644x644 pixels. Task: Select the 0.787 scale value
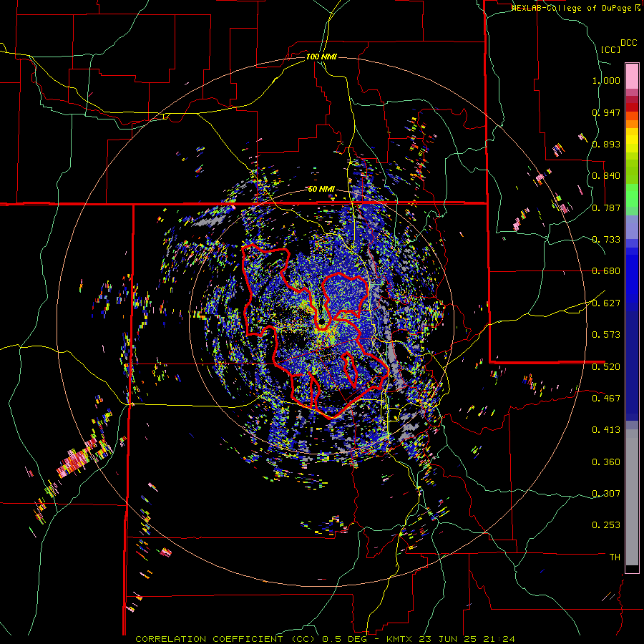pyautogui.click(x=606, y=208)
